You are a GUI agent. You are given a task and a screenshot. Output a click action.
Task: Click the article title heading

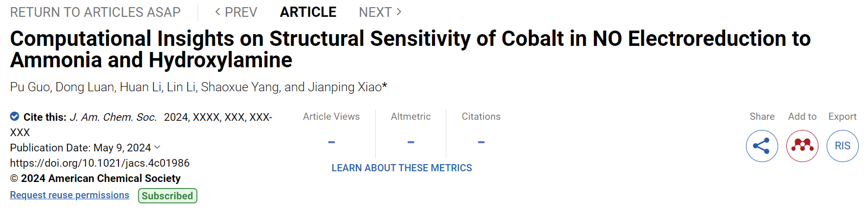click(411, 49)
